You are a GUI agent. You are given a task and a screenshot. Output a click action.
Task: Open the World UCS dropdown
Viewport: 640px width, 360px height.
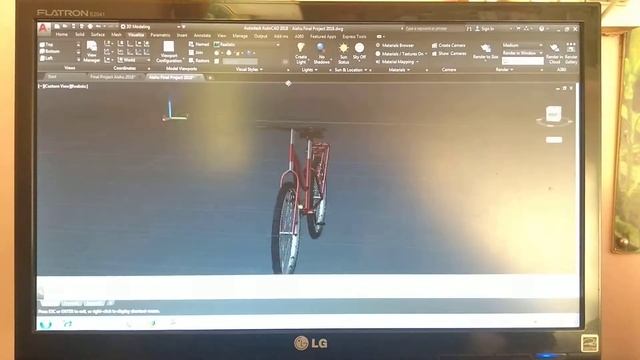pos(133,60)
